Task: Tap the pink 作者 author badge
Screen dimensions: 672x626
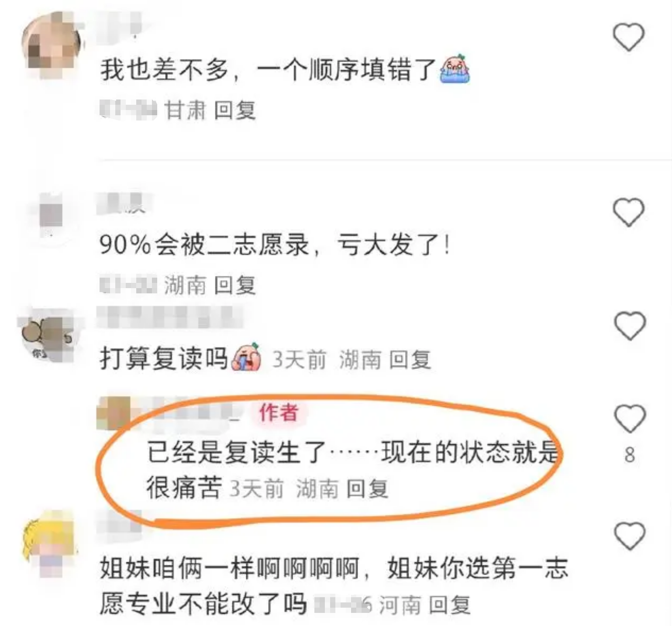Action: (x=279, y=413)
